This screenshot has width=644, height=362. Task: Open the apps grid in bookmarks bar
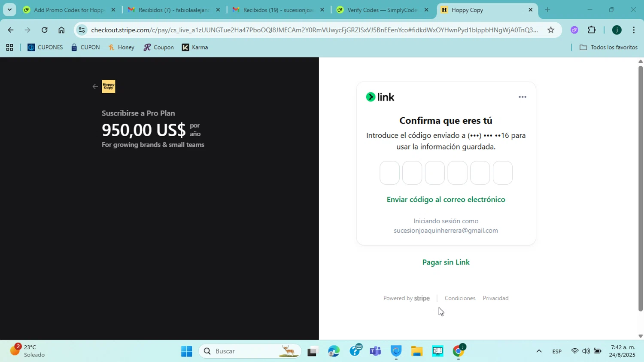(x=9, y=48)
